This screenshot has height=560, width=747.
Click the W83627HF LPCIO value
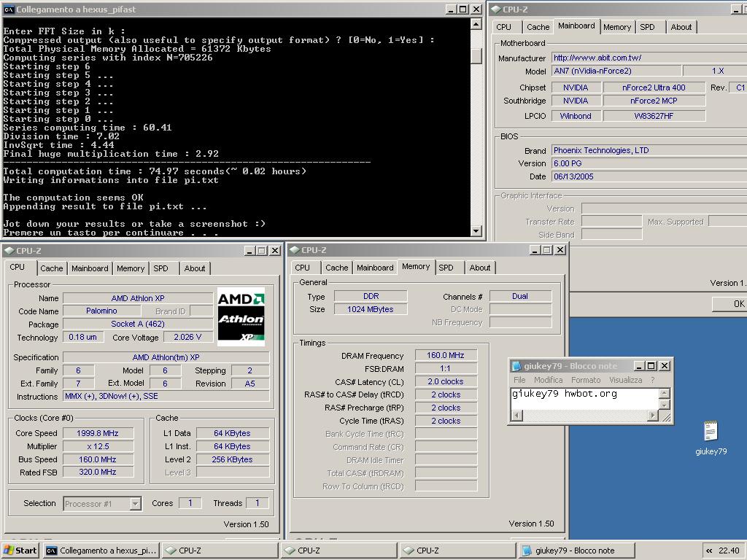[x=654, y=116]
